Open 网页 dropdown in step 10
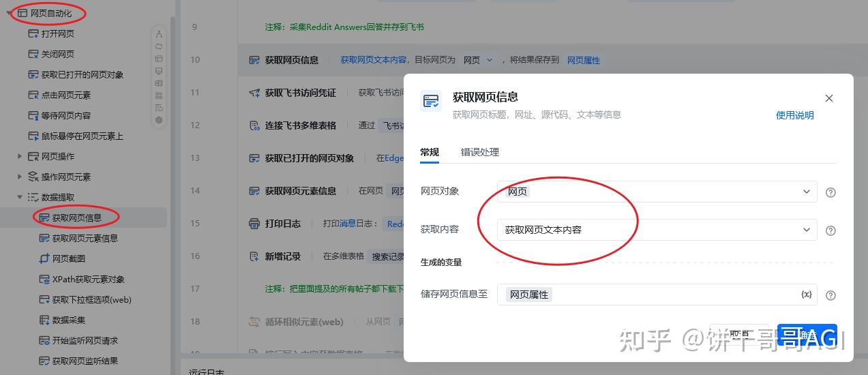This screenshot has width=868, height=375. click(x=479, y=60)
